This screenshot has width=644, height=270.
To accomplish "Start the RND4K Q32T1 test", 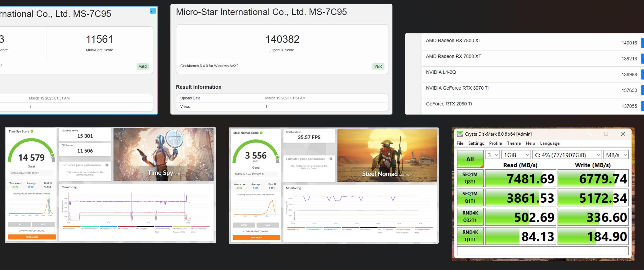I will tap(470, 217).
